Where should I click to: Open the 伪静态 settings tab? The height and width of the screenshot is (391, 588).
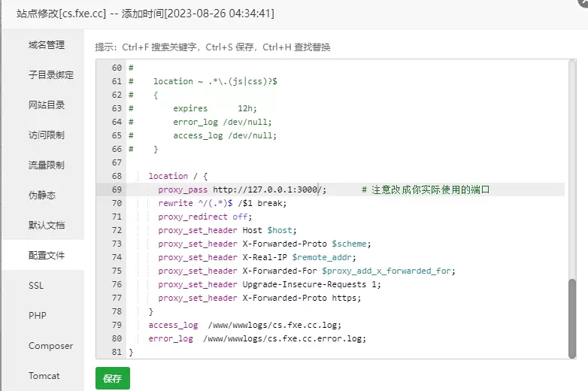pos(41,195)
